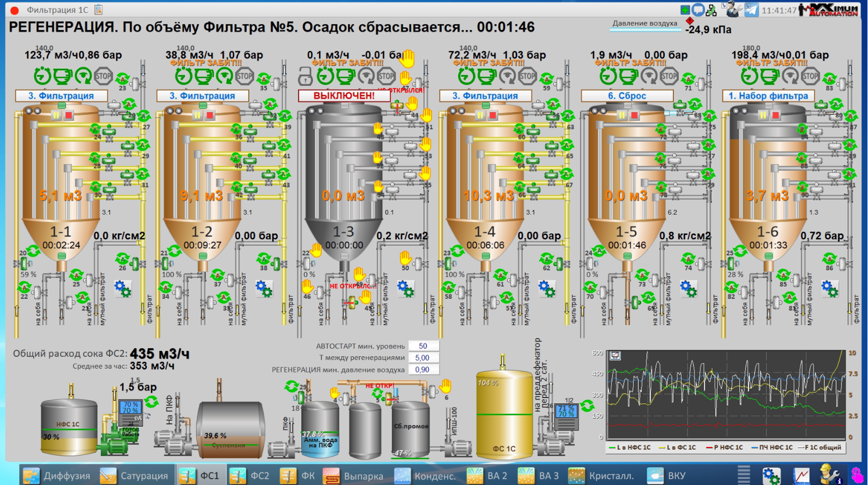Click the pink hand icon in bottom bar
The height and width of the screenshot is (485, 868).
coord(857,475)
